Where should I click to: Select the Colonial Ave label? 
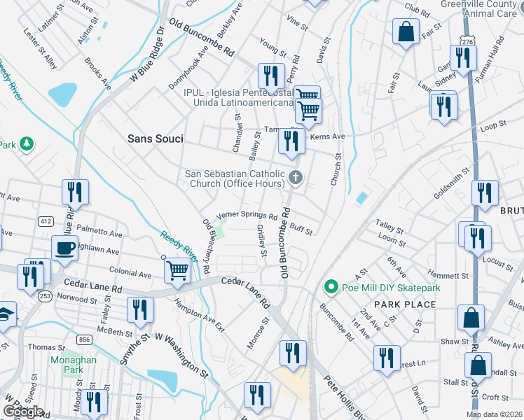[130, 272]
